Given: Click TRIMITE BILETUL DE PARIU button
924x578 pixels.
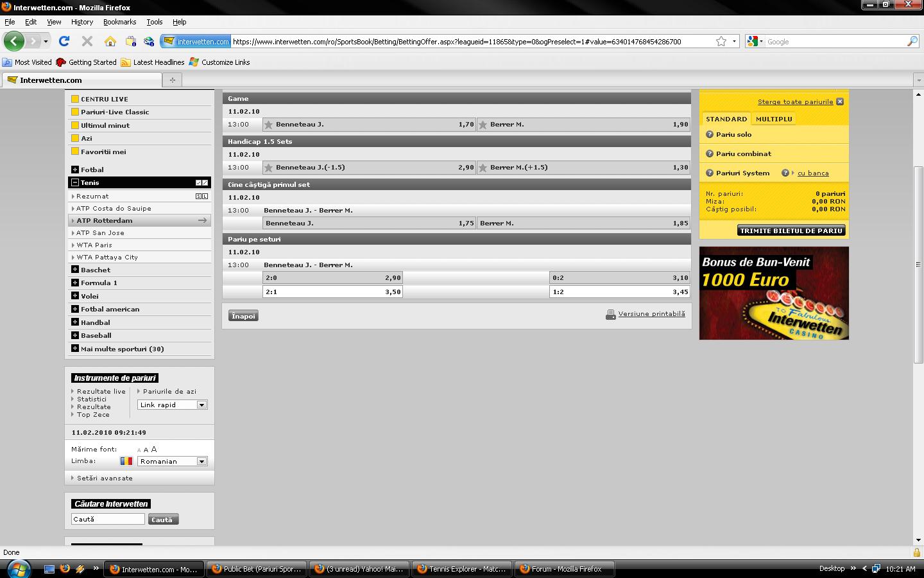Looking at the screenshot, I should click(791, 231).
